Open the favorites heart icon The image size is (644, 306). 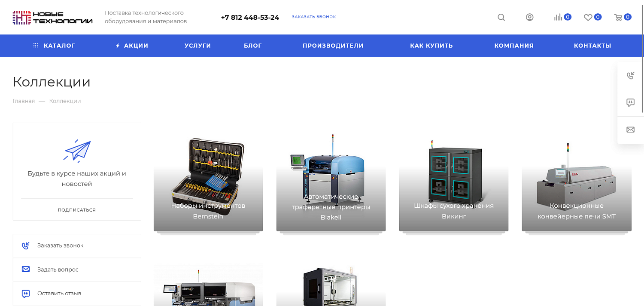click(x=588, y=17)
